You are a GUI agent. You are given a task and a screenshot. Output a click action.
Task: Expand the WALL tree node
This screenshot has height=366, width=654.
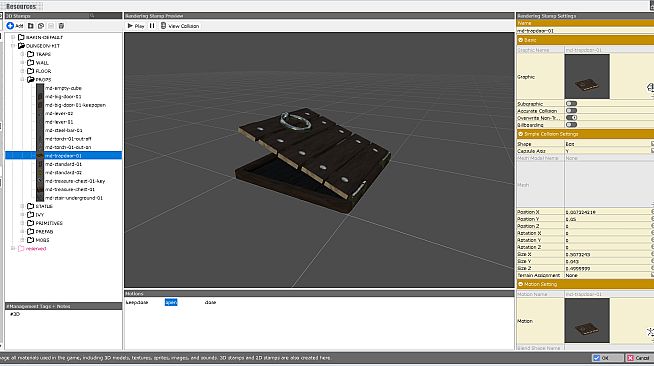(x=23, y=63)
